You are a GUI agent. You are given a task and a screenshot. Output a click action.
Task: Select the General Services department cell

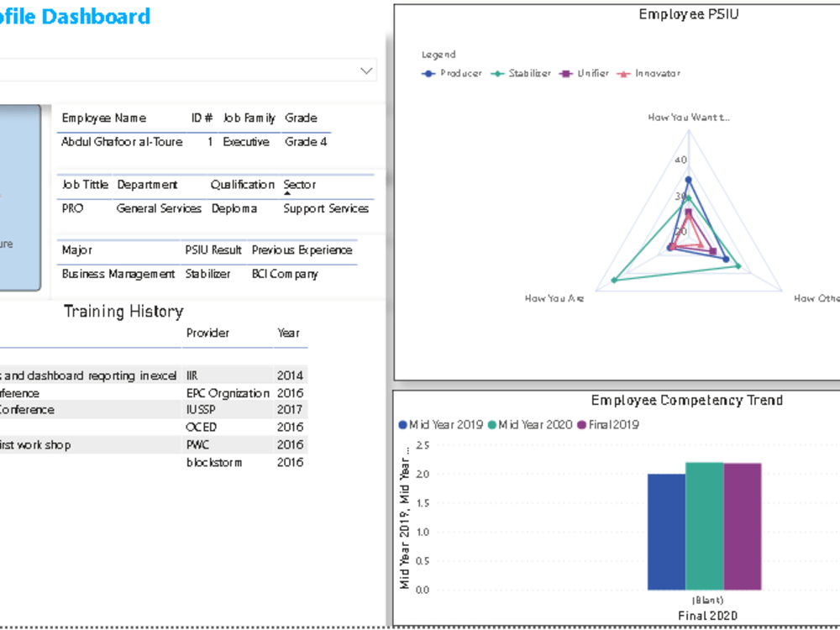click(159, 208)
